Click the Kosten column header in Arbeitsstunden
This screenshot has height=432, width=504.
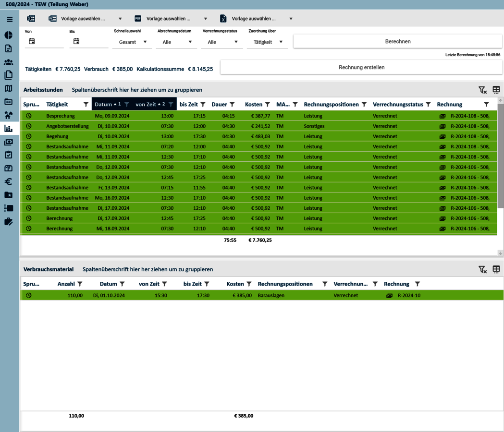point(253,104)
